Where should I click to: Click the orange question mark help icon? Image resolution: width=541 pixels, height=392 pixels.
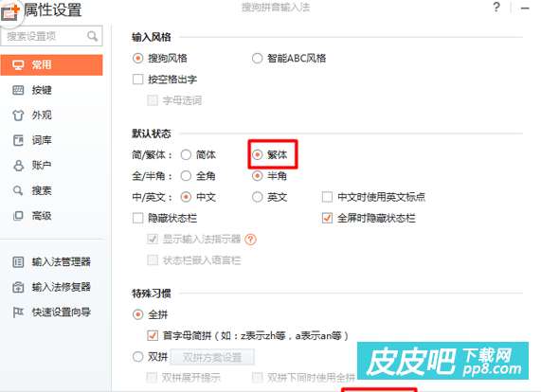click(x=250, y=240)
